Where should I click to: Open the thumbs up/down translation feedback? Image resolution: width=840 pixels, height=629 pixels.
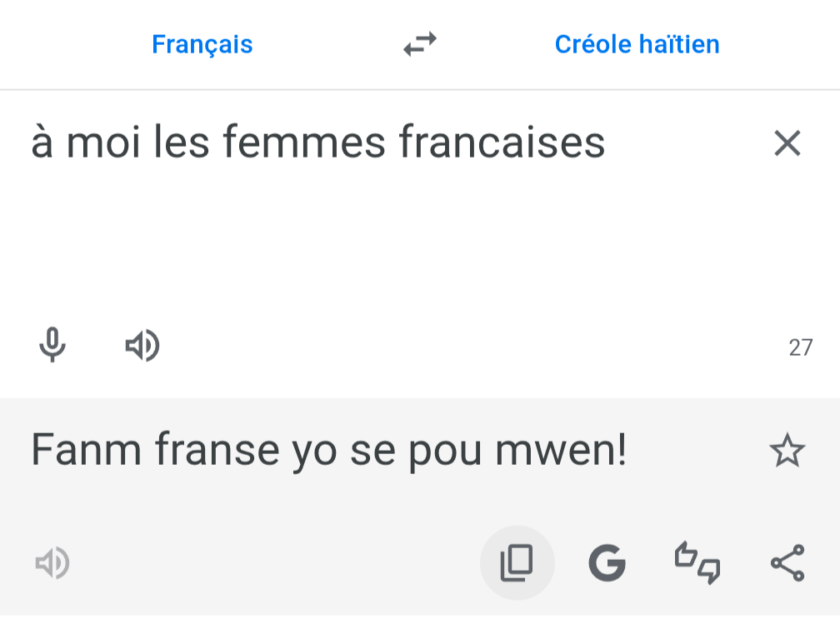[x=697, y=563]
